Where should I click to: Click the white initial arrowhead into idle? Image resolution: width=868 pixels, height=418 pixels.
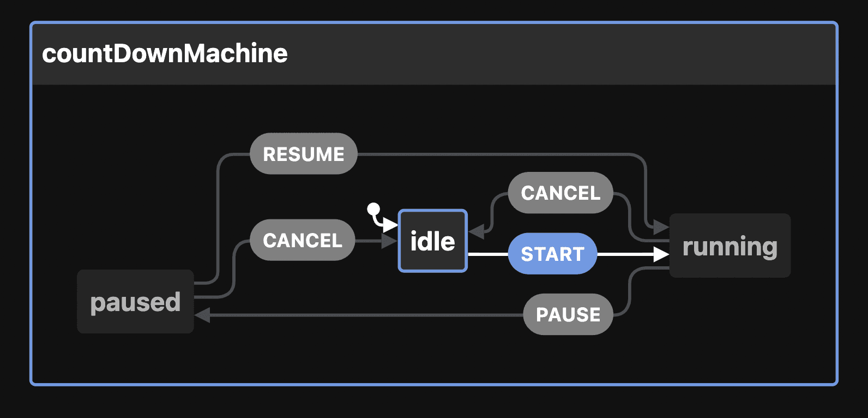[390, 224]
